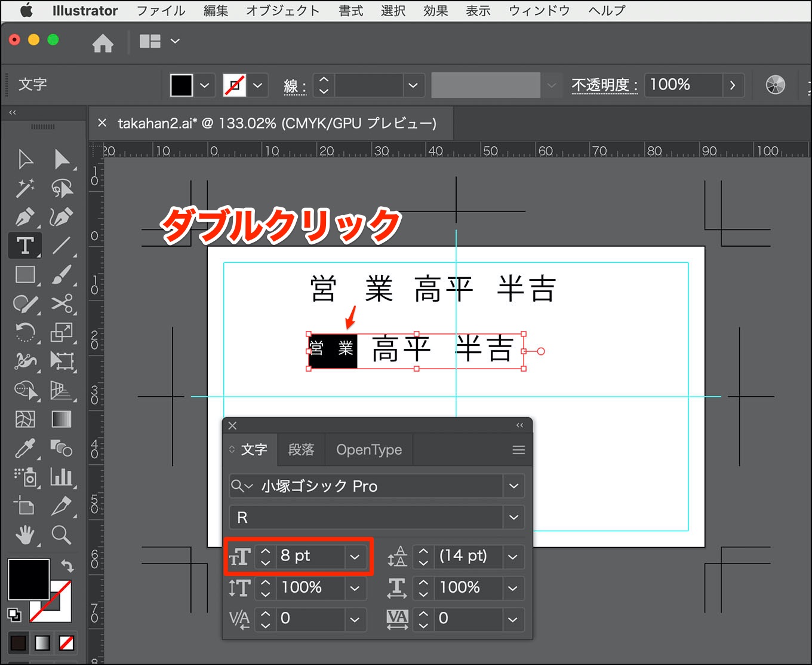Select the Slice tool
The width and height of the screenshot is (812, 665).
[x=61, y=505]
